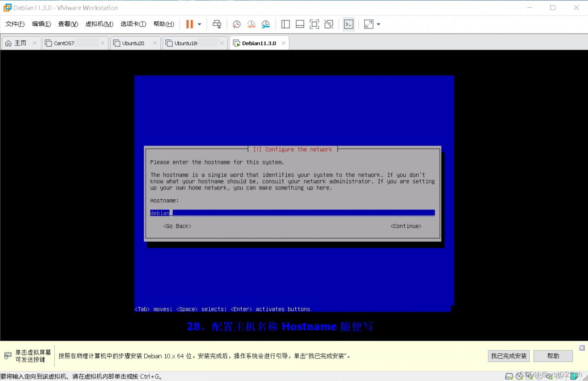Open the 选项卡(T) menu
588x381 pixels.
[x=133, y=24]
